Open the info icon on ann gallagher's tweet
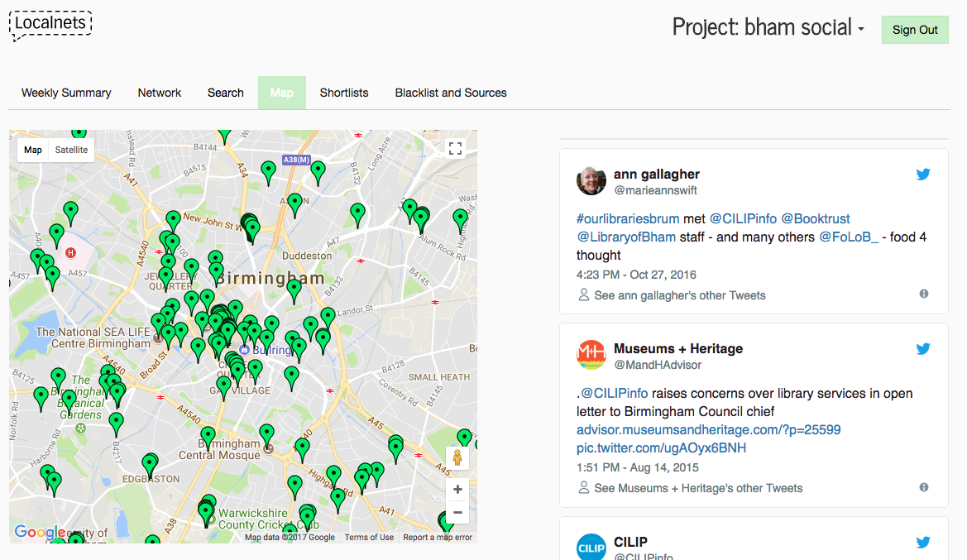The image size is (967, 560). [x=924, y=294]
